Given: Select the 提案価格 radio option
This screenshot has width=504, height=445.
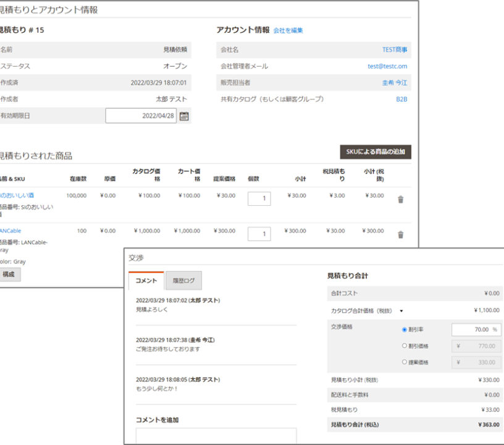Looking at the screenshot, I should pos(405,362).
